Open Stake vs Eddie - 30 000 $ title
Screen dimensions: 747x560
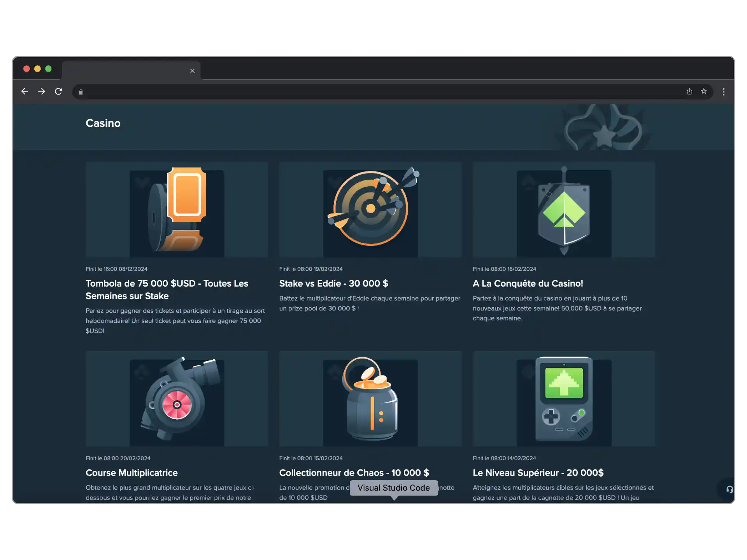click(x=334, y=283)
